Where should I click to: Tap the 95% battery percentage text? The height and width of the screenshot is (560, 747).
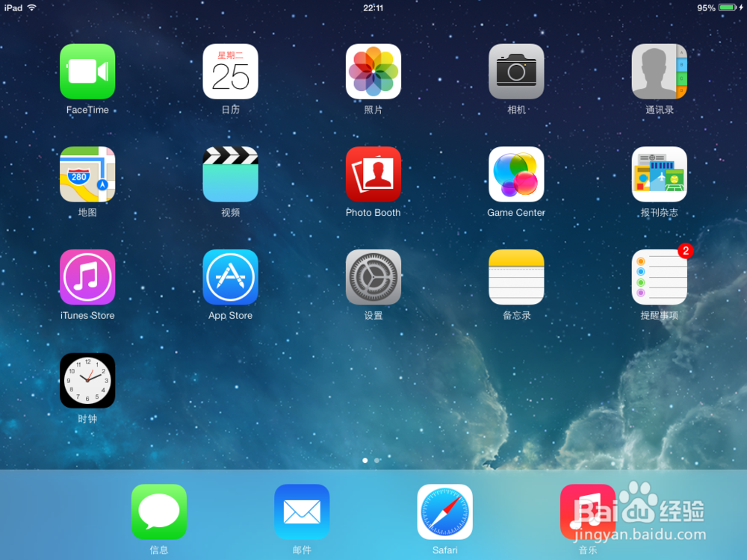tap(706, 8)
